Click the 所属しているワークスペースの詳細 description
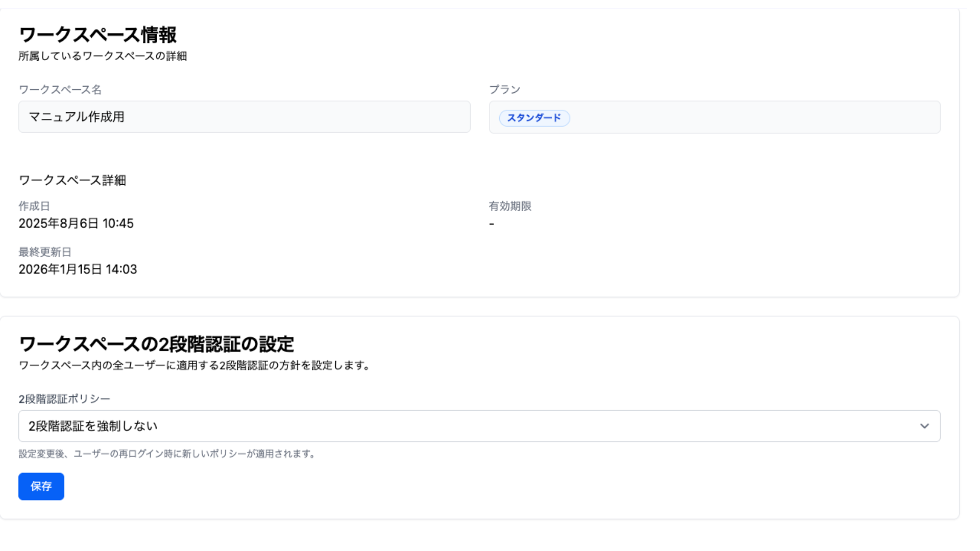This screenshot has width=980, height=551. point(103,56)
